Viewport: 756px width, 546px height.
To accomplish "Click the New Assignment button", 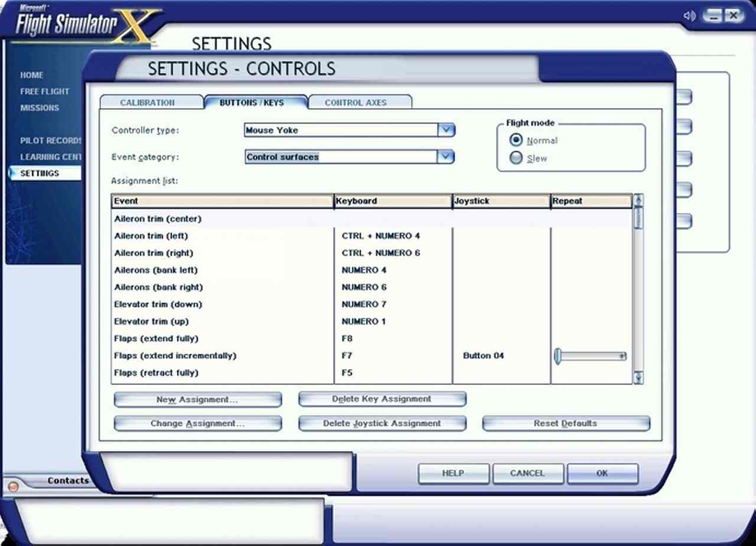I will point(197,400).
